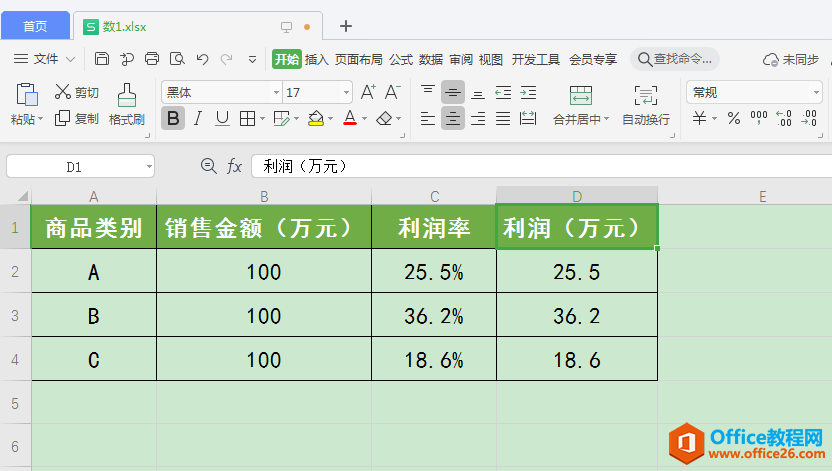
Task: Expand the Paste options arrow
Action: 40,119
